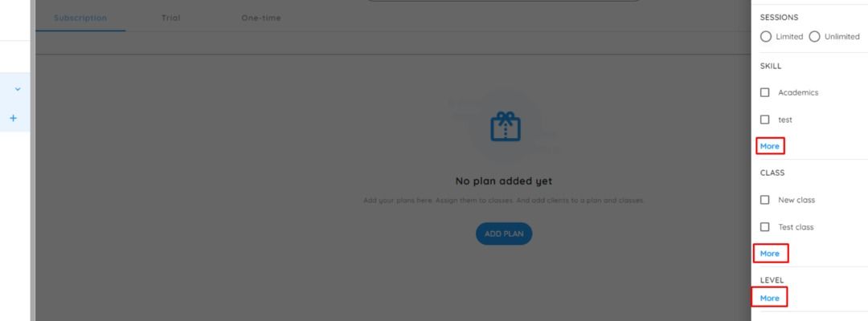Viewport: 868px width, 321px height.
Task: Open the Trial tab
Action: [x=171, y=18]
